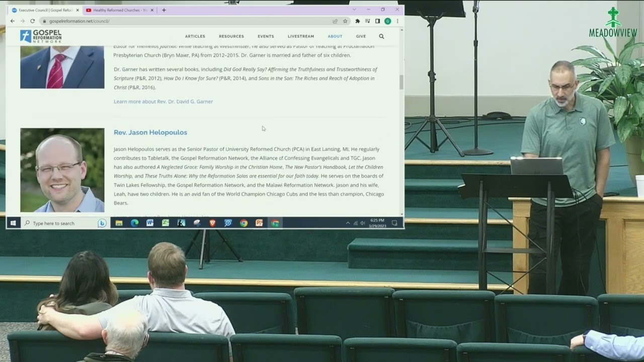Close the Executive Council tab
644x362 pixels.
77,10
